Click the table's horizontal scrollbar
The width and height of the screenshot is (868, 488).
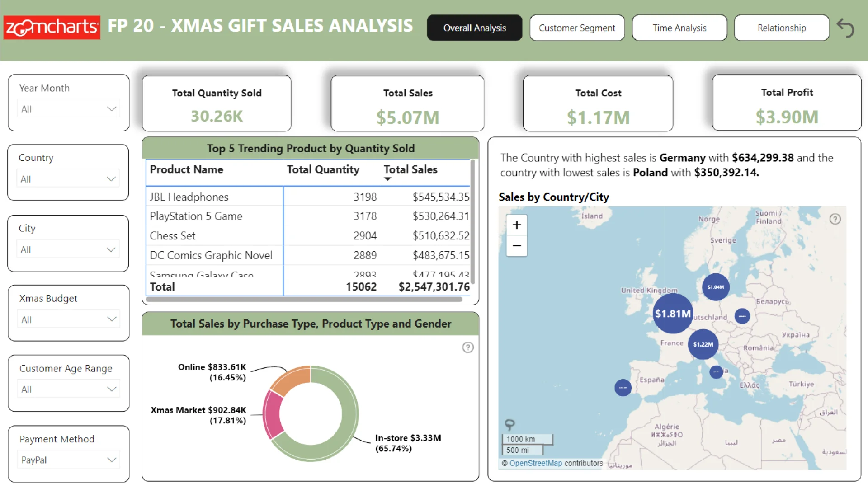(304, 299)
